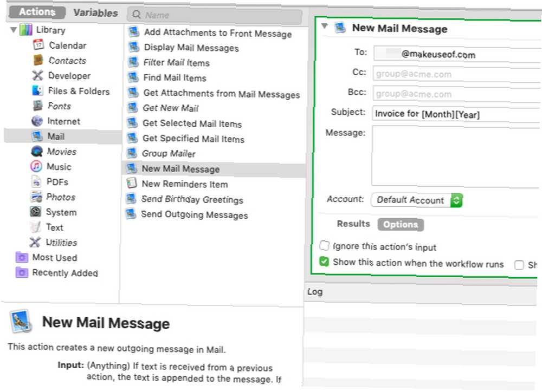The height and width of the screenshot is (392, 542).
Task: Click the Name search field
Action: click(x=215, y=15)
